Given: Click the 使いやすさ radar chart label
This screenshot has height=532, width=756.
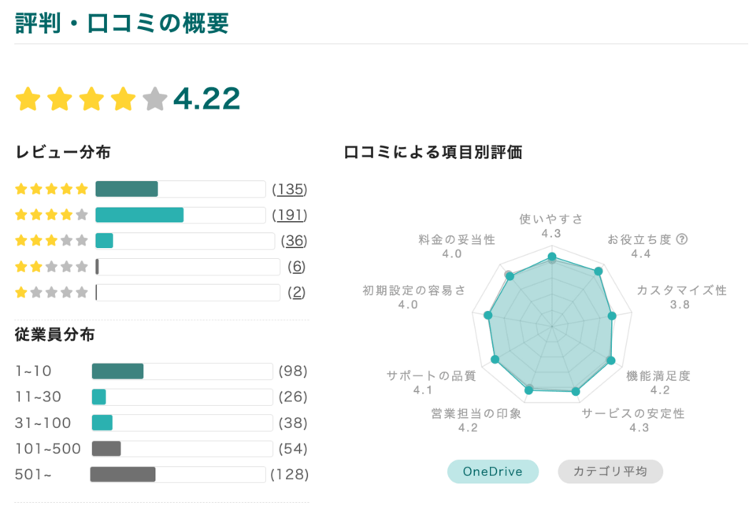Looking at the screenshot, I should (551, 219).
